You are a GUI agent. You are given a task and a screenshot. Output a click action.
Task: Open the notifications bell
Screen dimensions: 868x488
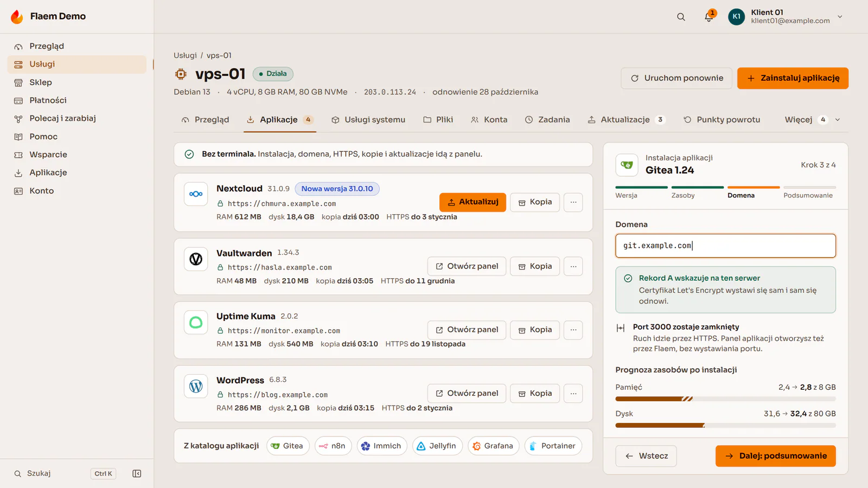point(709,17)
